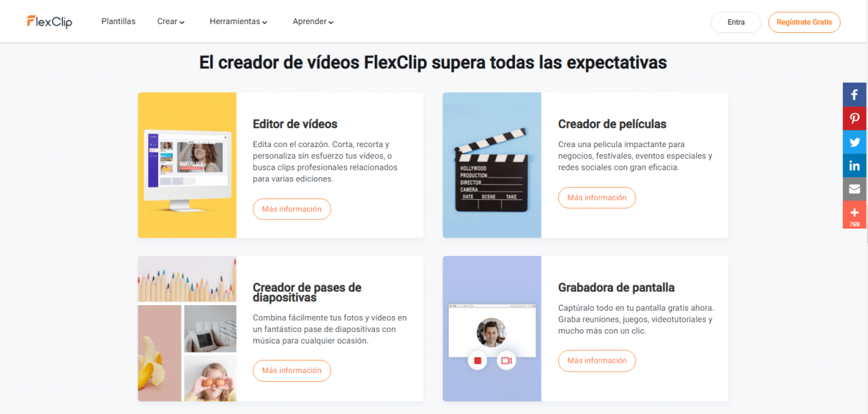The width and height of the screenshot is (868, 414).
Task: Click the main heading about FlexClip expectativas
Action: click(433, 63)
